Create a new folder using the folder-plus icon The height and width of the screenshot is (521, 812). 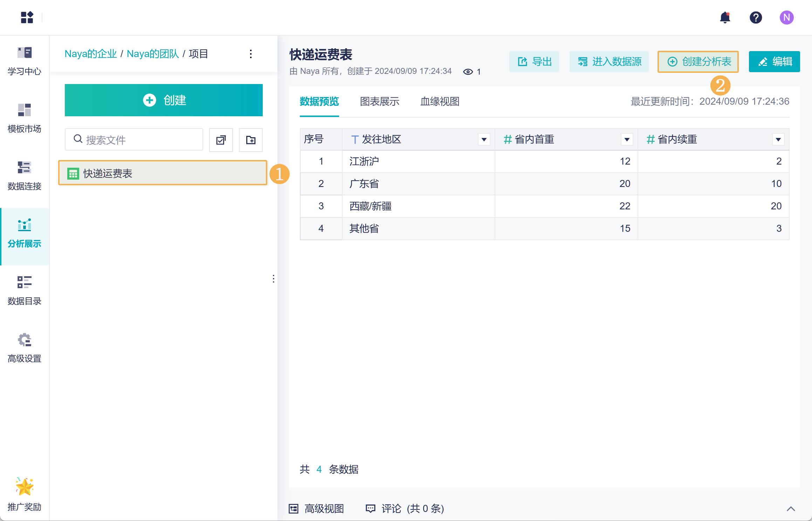tap(251, 140)
